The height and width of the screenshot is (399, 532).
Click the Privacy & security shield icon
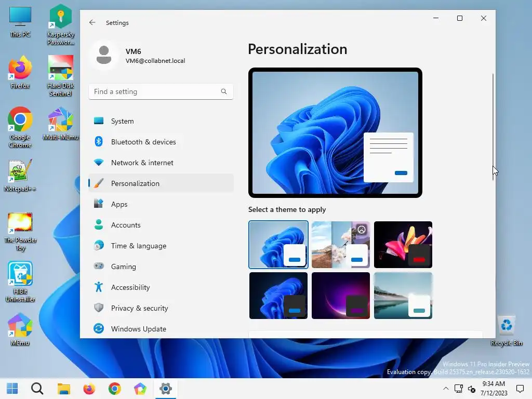coord(99,308)
